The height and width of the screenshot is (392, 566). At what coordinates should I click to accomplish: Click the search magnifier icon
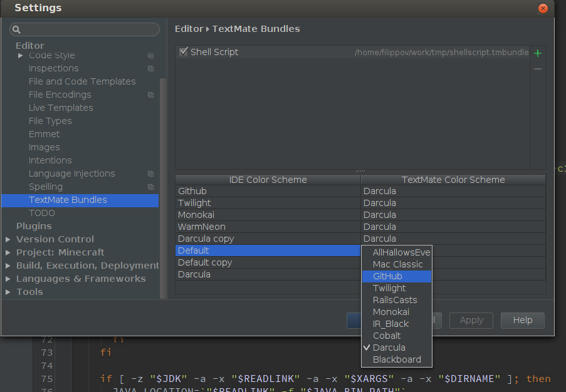(16, 29)
